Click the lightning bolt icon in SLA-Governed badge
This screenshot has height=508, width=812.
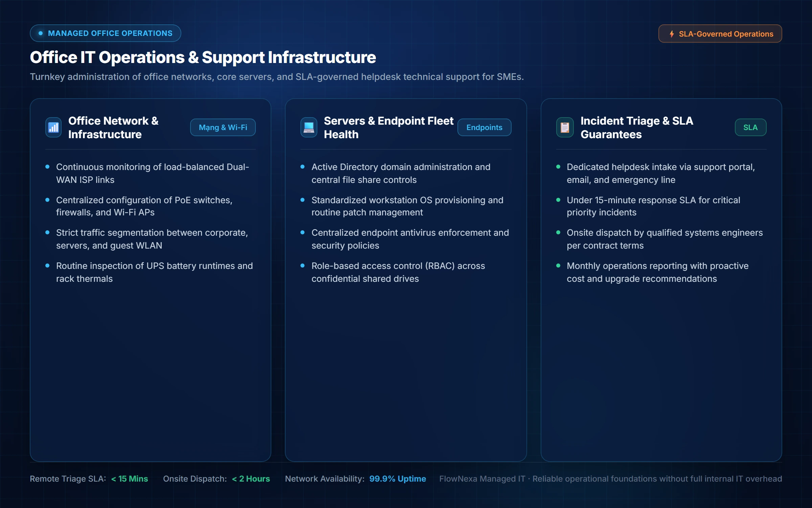(x=672, y=34)
